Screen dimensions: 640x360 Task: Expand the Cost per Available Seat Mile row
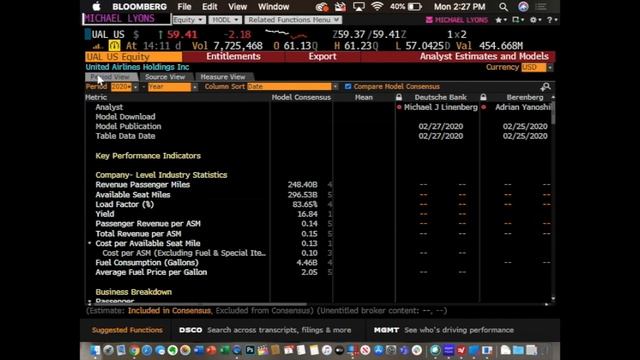pos(89,243)
